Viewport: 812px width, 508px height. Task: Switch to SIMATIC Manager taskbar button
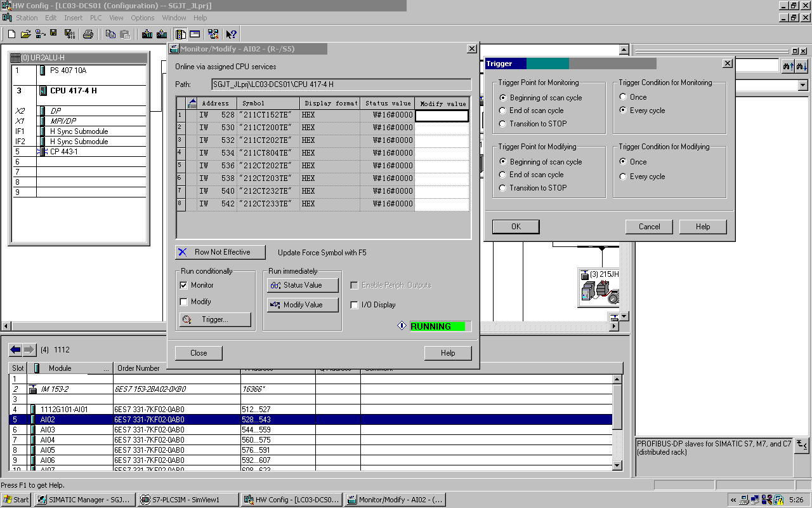84,500
